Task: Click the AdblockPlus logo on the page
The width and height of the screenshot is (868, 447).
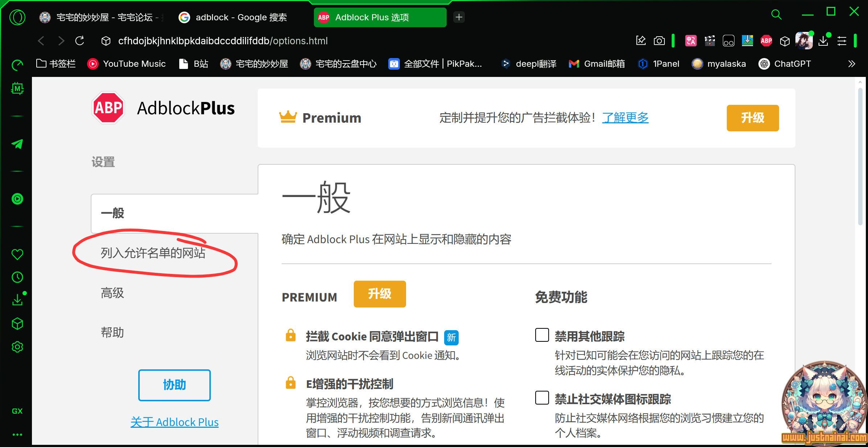Action: tap(163, 108)
